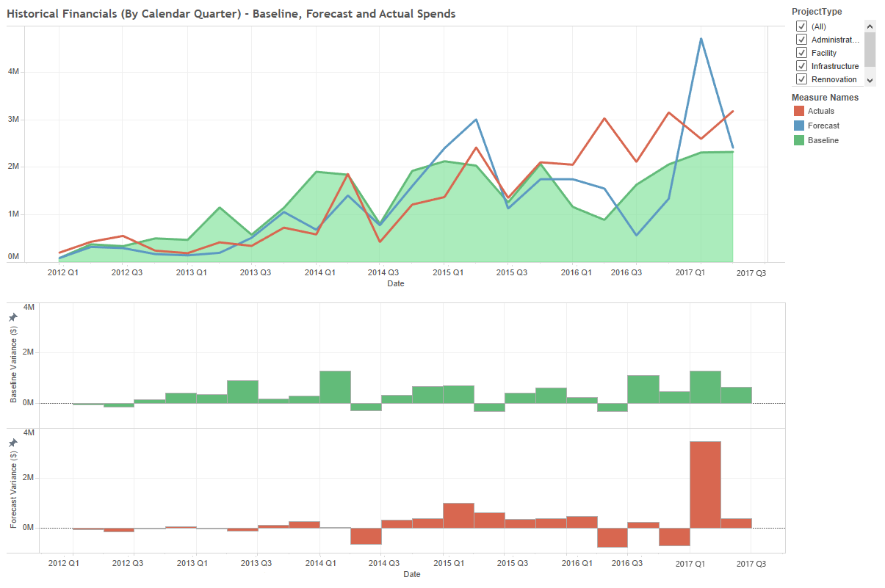
Task: Click the 2014 Q1 label under the line chart
Action: tap(319, 272)
